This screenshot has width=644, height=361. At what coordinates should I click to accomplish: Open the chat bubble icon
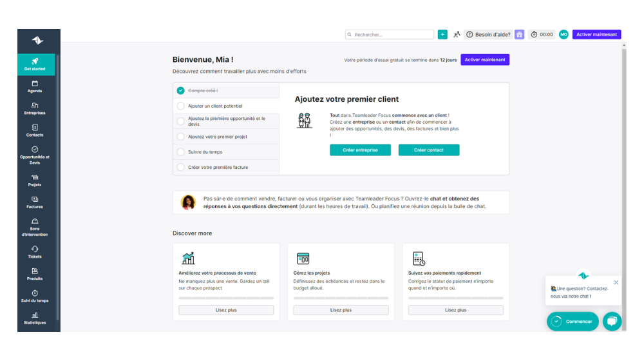pos(612,322)
